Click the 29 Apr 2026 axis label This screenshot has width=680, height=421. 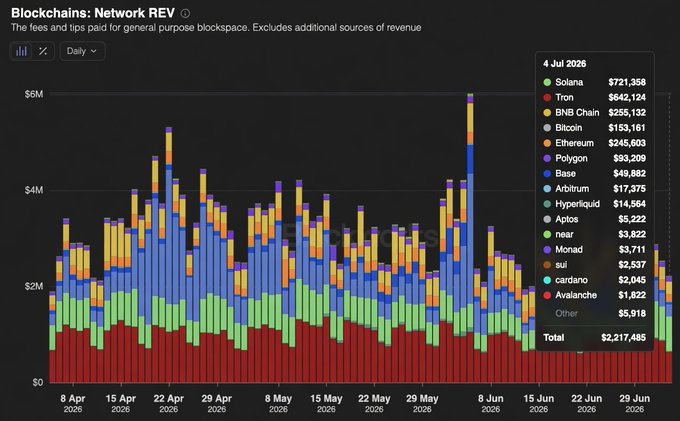click(x=217, y=403)
